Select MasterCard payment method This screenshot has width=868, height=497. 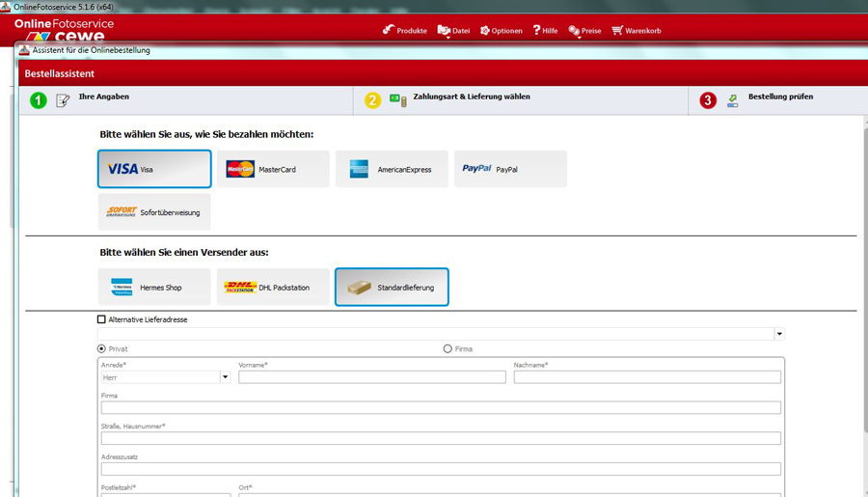point(273,169)
